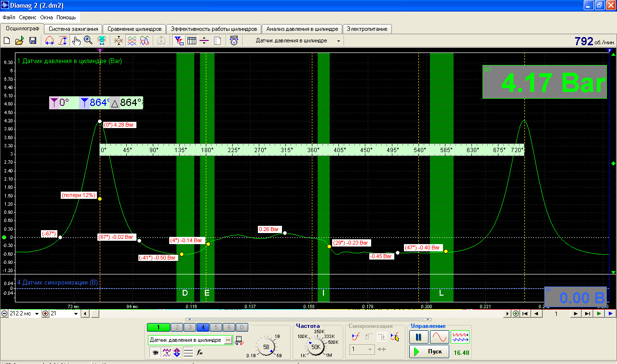Viewport: 617px width, 364px height.
Task: Click the red sine wave mode button
Action: coord(439,337)
